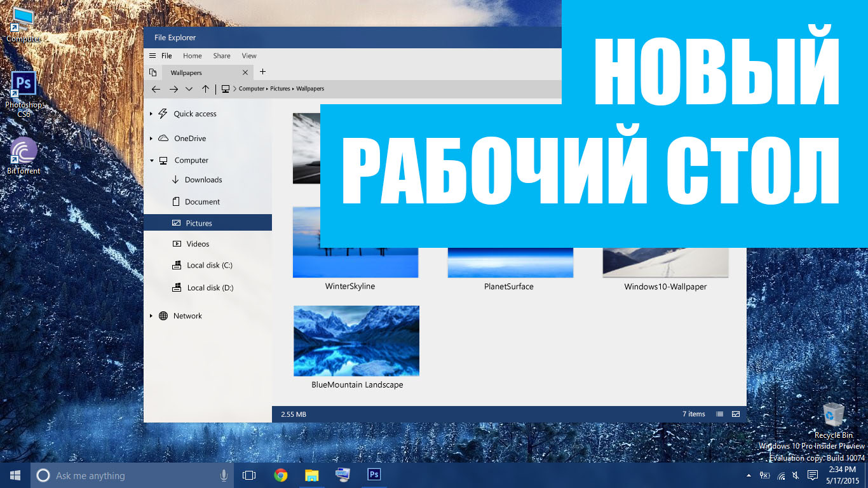This screenshot has width=868, height=488.
Task: Expand the OneDrive tree node
Action: 151,139
